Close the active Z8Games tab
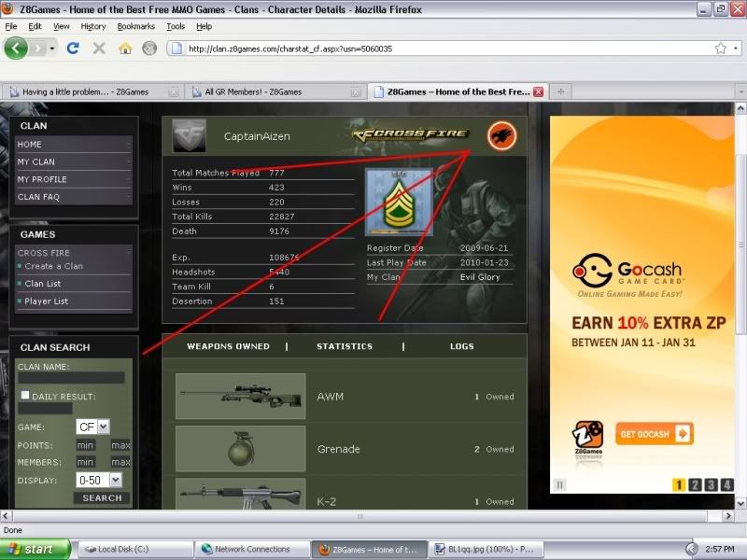 [537, 91]
